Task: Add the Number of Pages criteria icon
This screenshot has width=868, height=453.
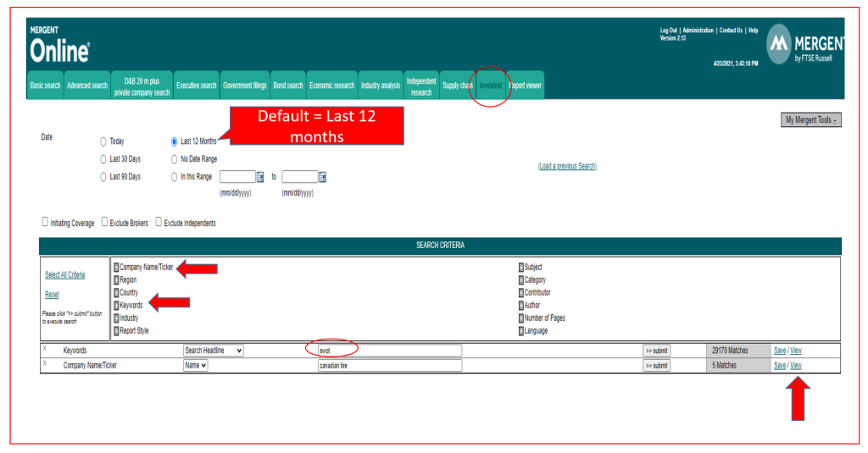Action: point(521,318)
